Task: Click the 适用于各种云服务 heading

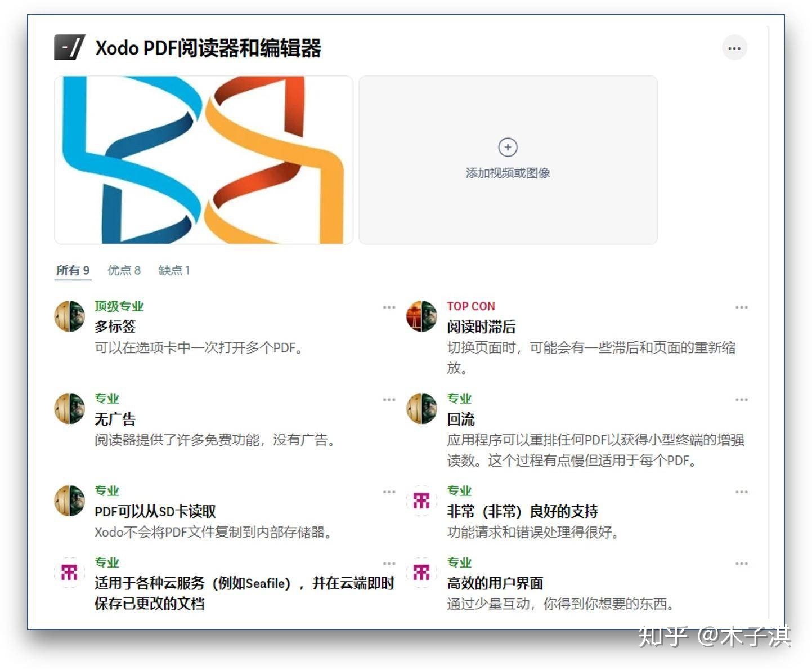Action: [244, 593]
